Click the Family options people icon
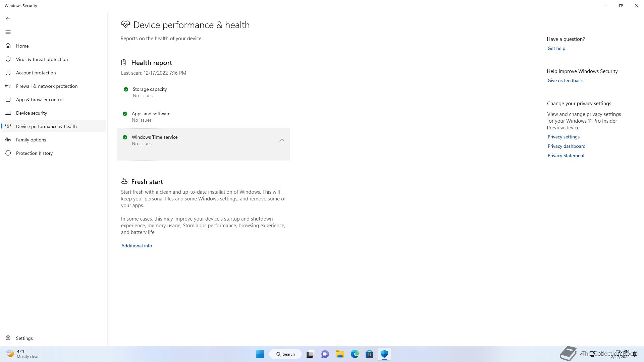This screenshot has height=362, width=644. tap(8, 140)
